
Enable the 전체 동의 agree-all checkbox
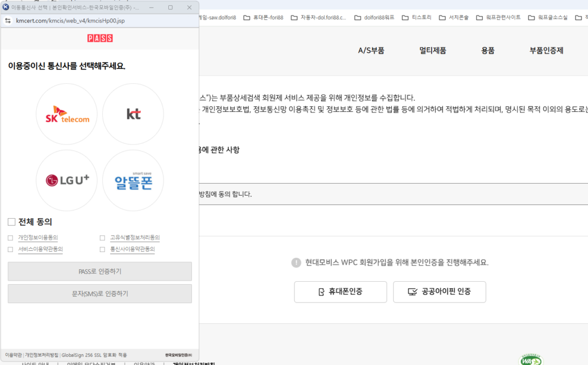tap(10, 222)
